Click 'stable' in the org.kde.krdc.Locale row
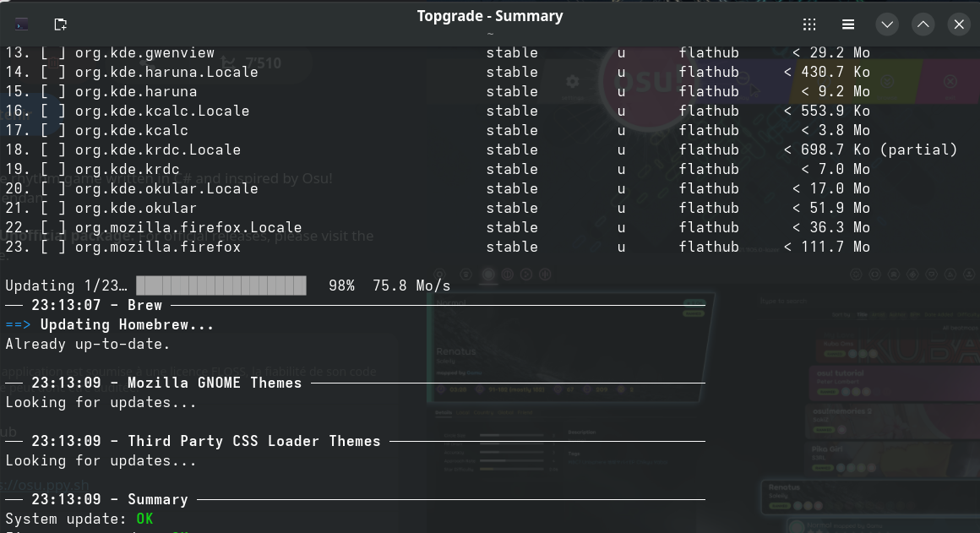This screenshot has height=533, width=980. coord(512,150)
